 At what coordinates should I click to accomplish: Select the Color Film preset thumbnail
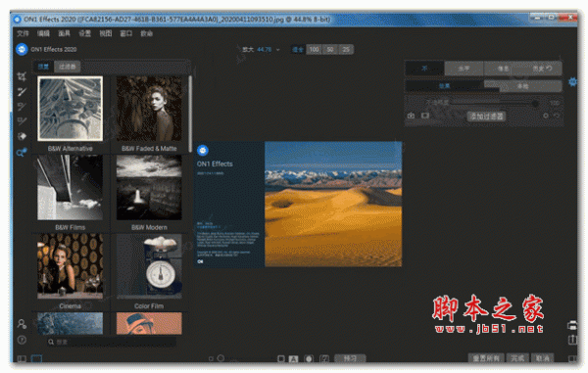tap(149, 266)
